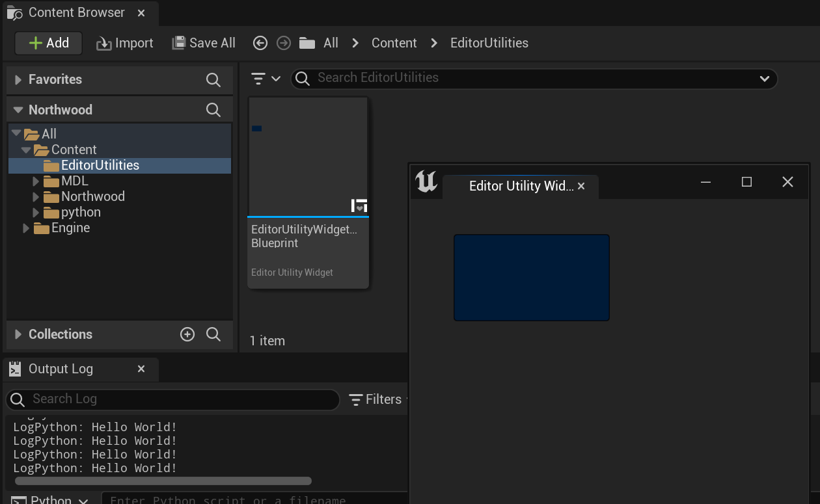This screenshot has width=820, height=504.
Task: Open the asset filter menu icon
Action: pyautogui.click(x=266, y=79)
